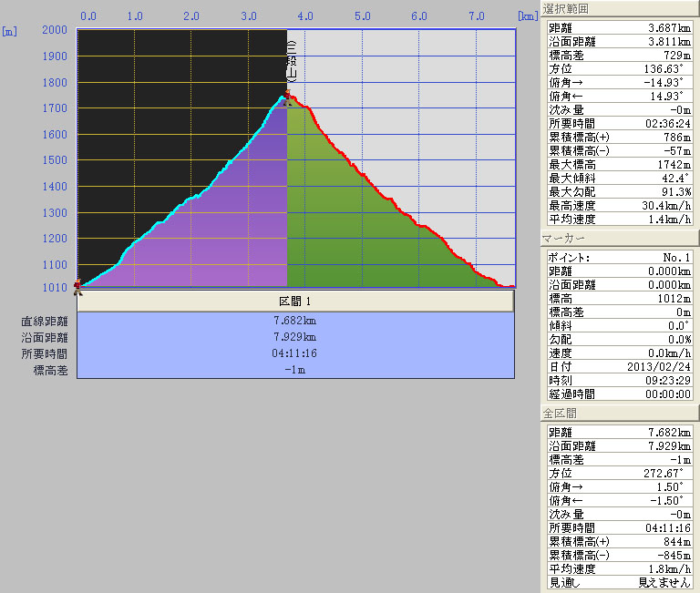
Task: Click the 4.0 km axis label
Action: pyautogui.click(x=305, y=16)
